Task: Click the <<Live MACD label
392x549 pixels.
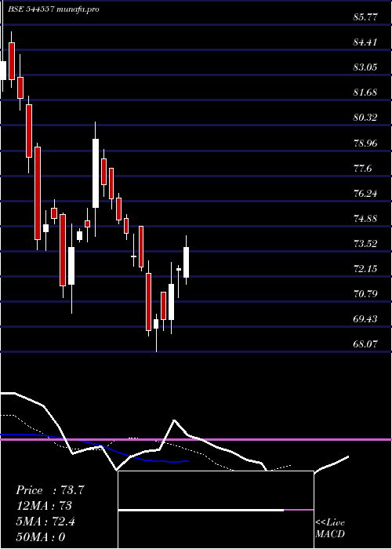Action: click(330, 529)
